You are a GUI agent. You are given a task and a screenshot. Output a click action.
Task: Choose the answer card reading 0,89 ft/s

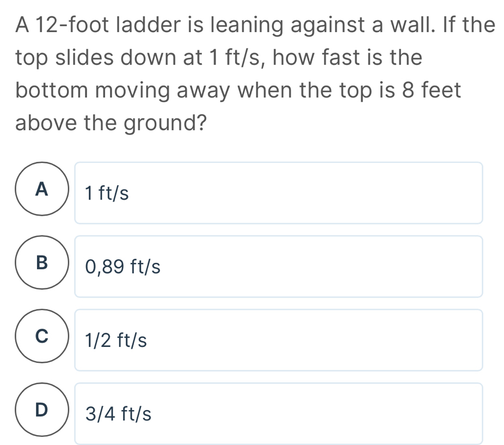pos(279,266)
